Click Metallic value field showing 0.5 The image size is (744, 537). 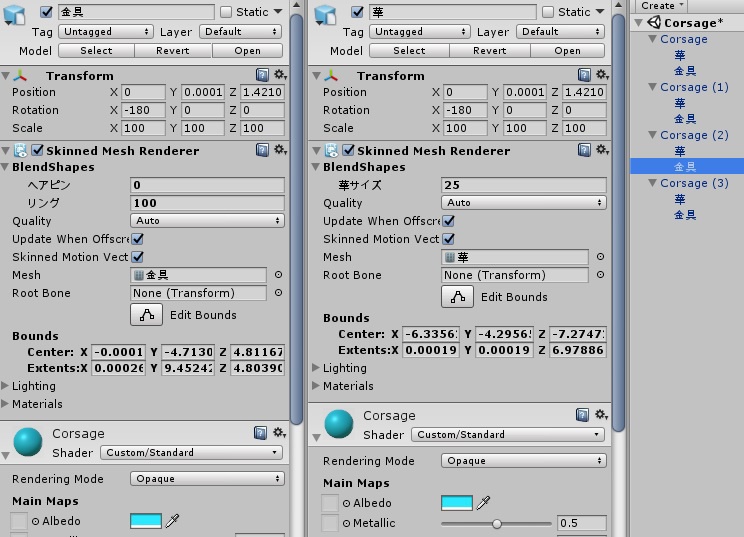(581, 523)
